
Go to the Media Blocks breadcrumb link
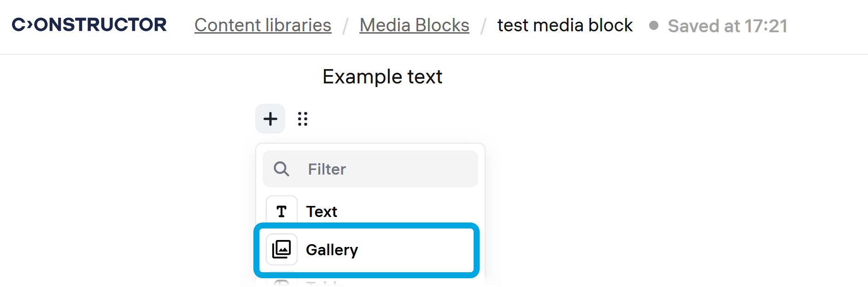tap(414, 25)
